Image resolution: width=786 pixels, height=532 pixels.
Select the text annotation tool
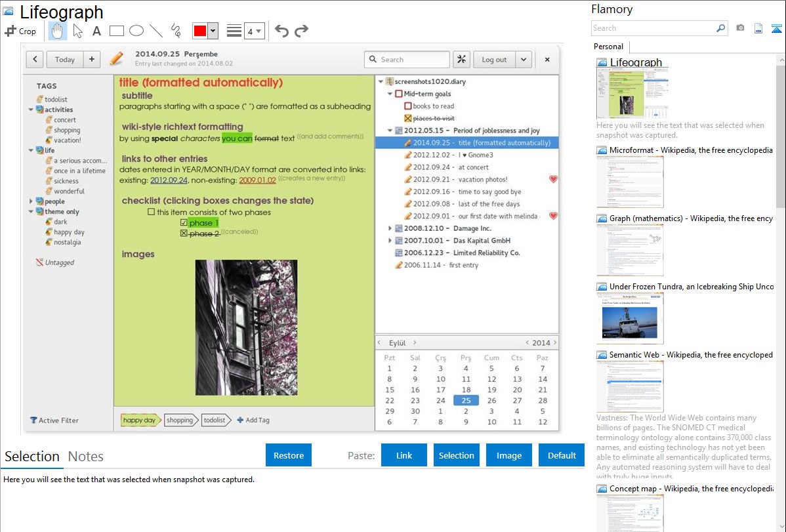[96, 31]
